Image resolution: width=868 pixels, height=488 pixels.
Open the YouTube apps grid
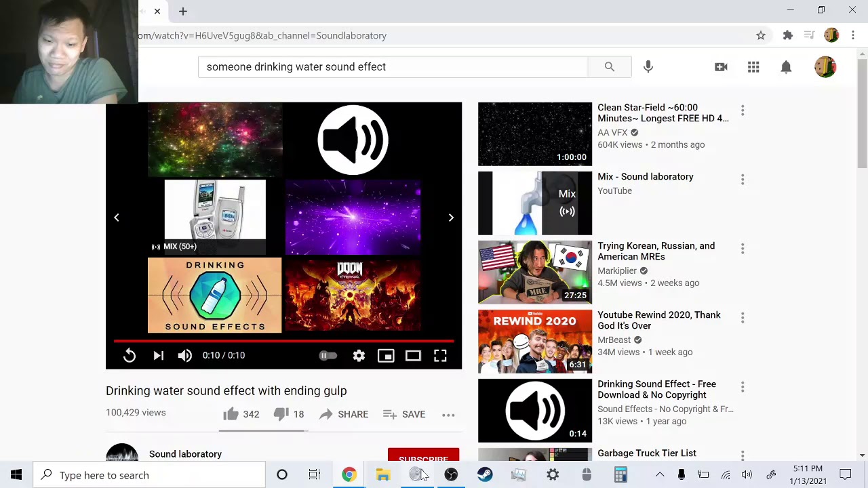point(753,67)
